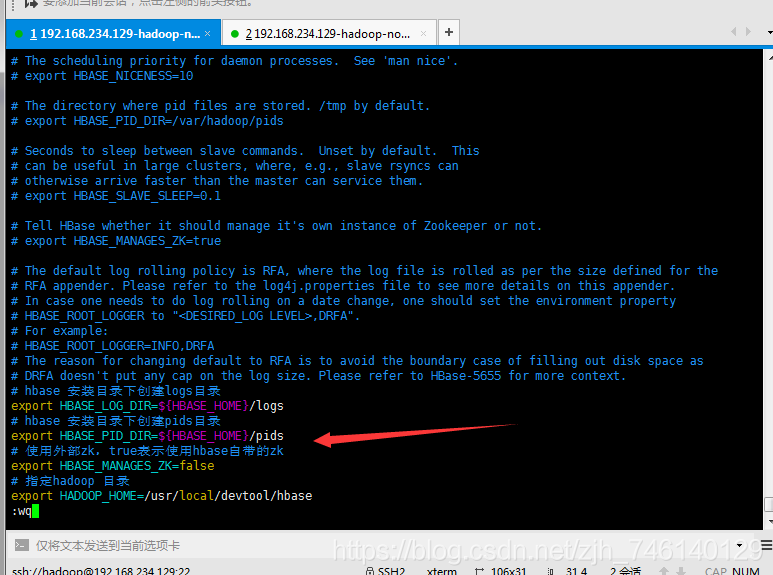Click the add-session arrow icon on top bar

tap(31, 3)
